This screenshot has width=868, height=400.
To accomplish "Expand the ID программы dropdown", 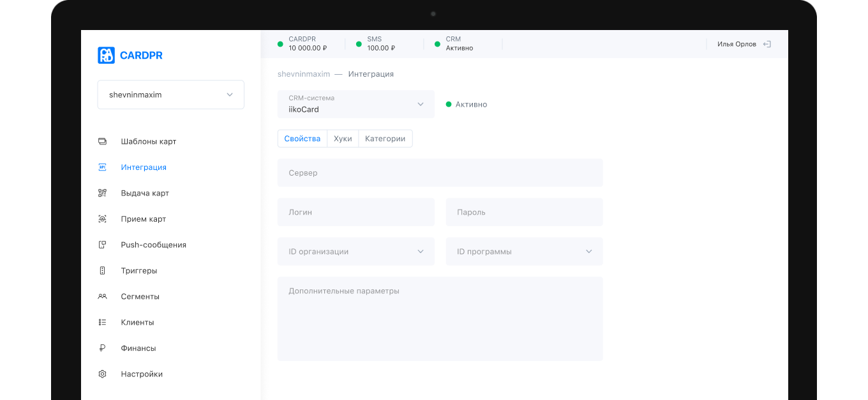I will tap(525, 252).
